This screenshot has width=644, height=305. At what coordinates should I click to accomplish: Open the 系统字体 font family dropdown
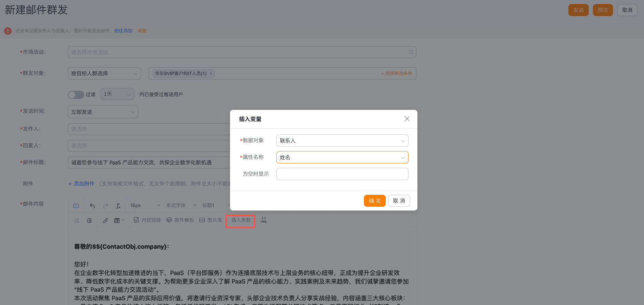[181, 205]
